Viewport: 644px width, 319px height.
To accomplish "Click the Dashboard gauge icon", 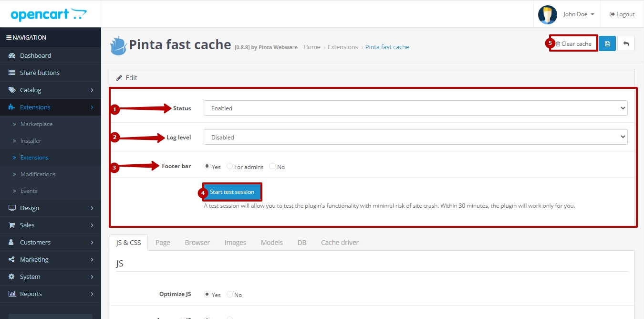I will point(12,55).
